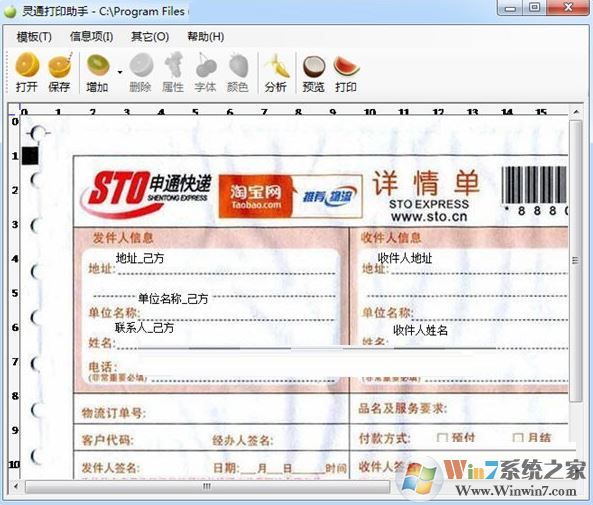The height and width of the screenshot is (505, 593).
Task: Click the horizontal scrollbar left arrow
Action: pos(16,486)
